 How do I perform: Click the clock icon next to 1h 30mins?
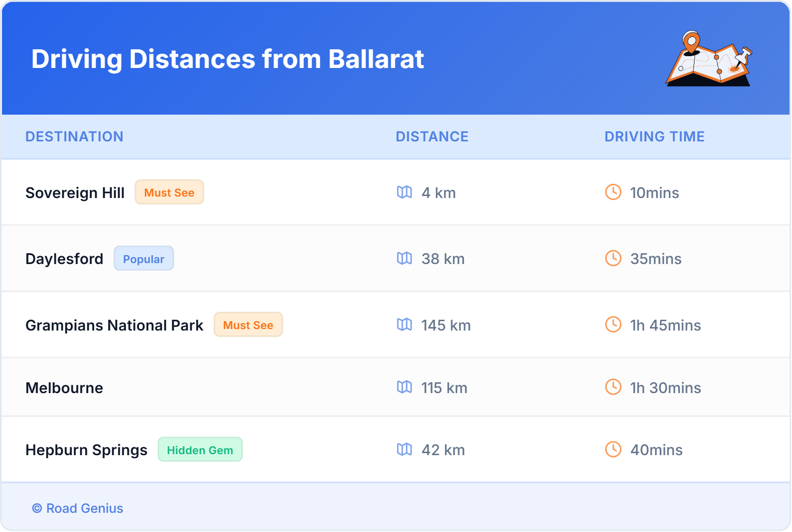click(x=612, y=388)
